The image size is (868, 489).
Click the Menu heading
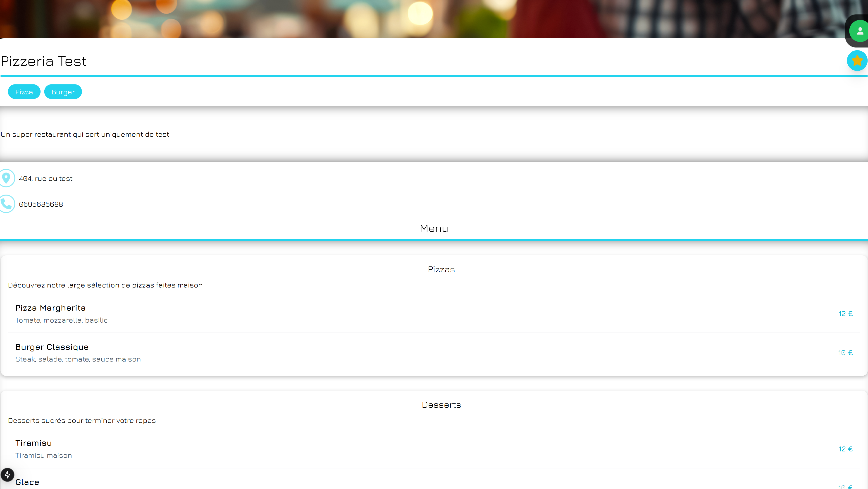click(434, 228)
